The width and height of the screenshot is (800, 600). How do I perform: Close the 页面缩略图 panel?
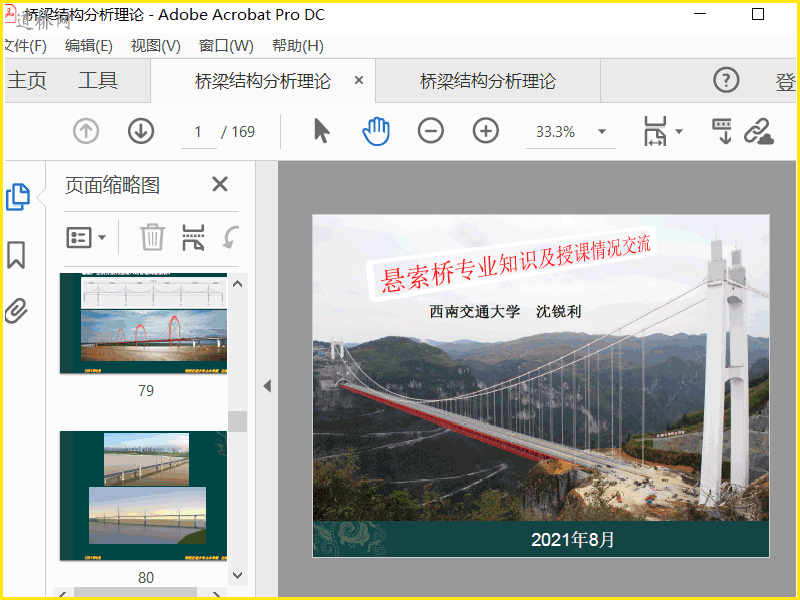click(x=220, y=184)
